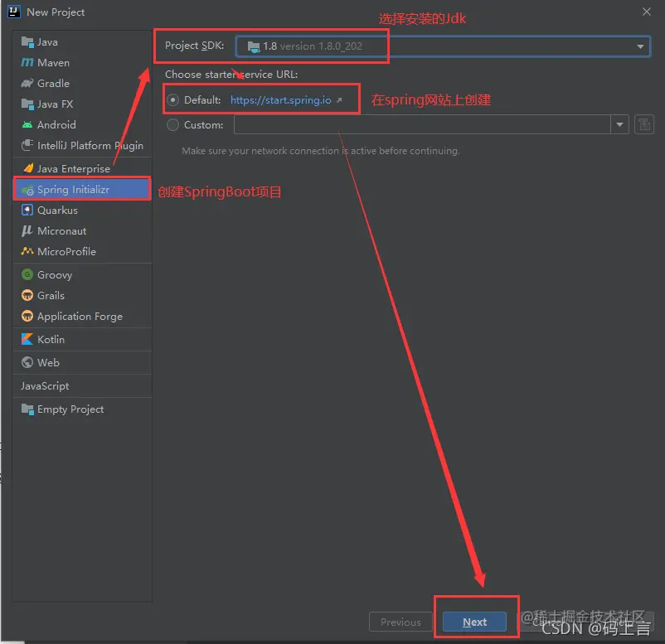Click the JDK folder icon in SDK box

254,46
